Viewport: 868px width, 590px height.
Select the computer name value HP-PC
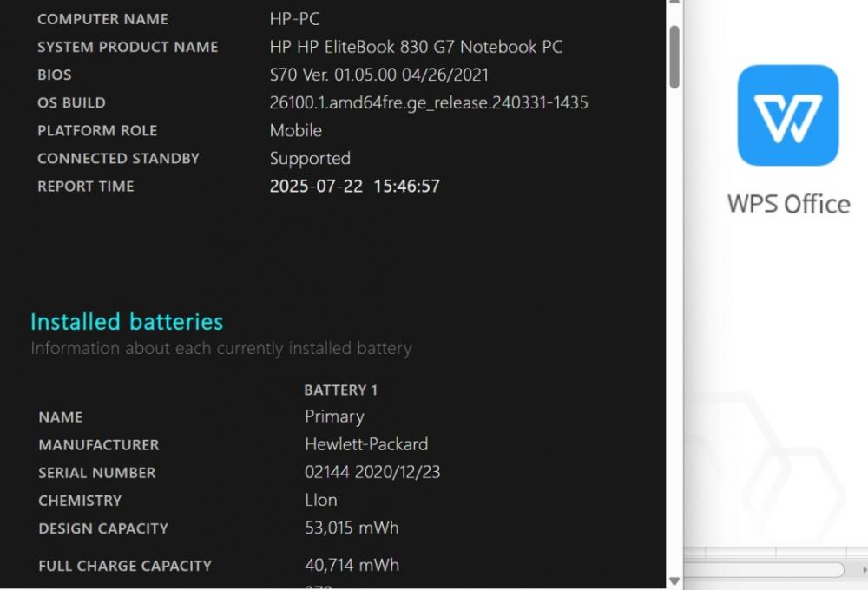(294, 19)
